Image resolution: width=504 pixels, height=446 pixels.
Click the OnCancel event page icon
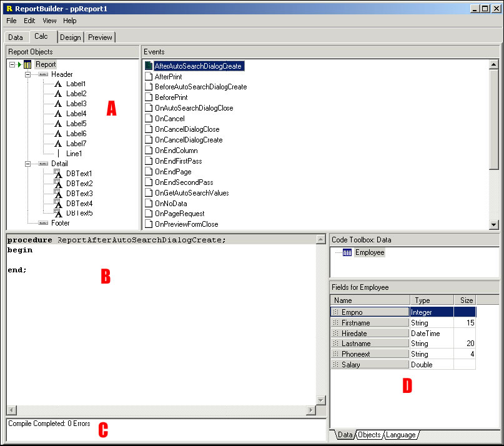[x=149, y=118]
